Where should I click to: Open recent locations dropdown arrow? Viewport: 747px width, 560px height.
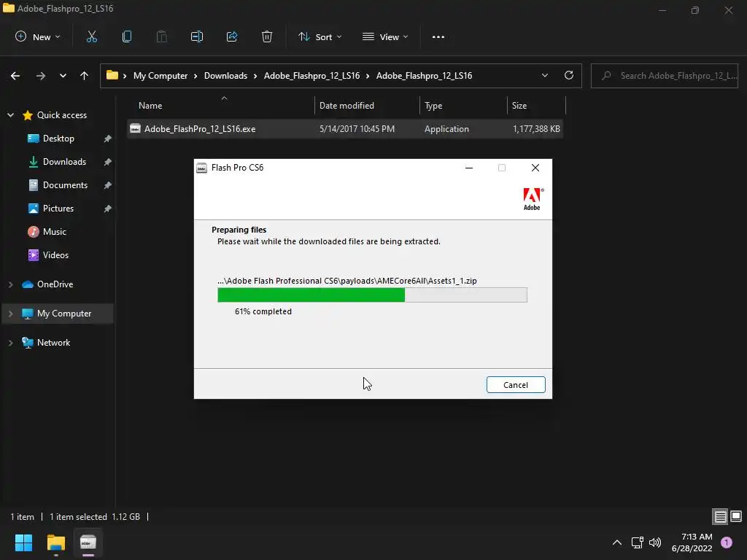click(x=63, y=76)
